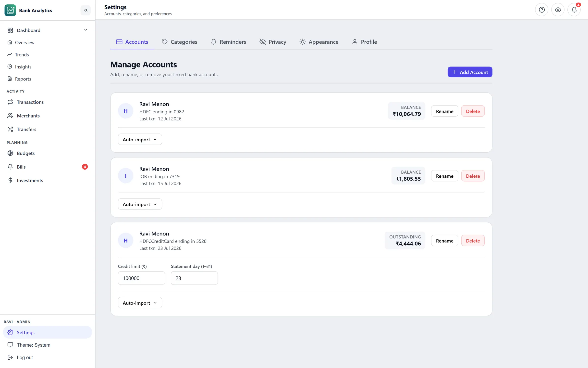Open Auto-import dropdown for HDFCCreditCard 5528
The height and width of the screenshot is (368, 588).
pyautogui.click(x=140, y=303)
